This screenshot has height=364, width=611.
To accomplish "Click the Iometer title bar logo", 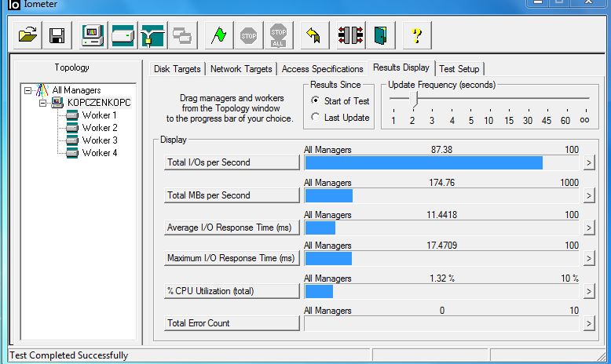I will pos(13,5).
